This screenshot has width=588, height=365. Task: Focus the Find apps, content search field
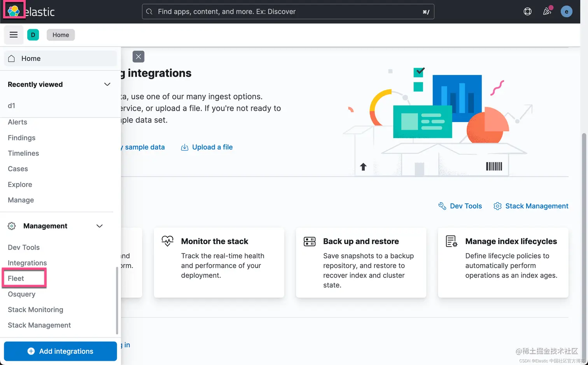point(288,12)
